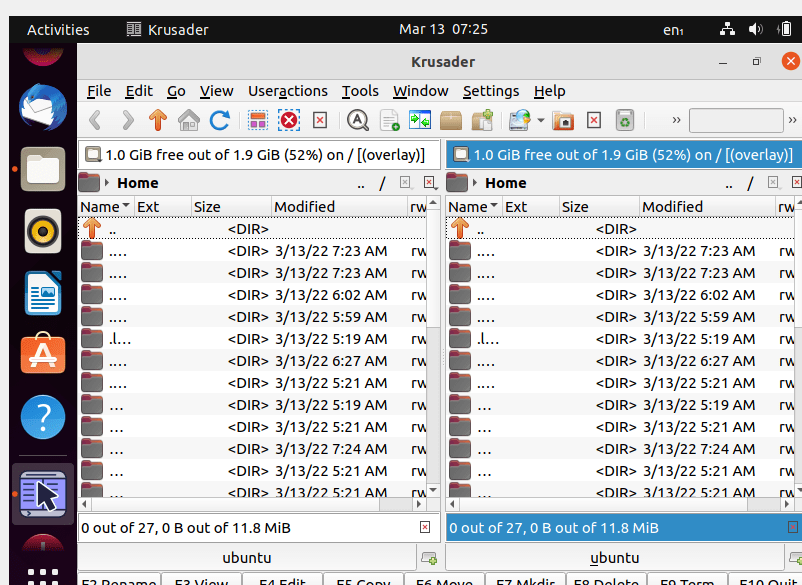802x585 pixels.
Task: Open Thunderbird Mail from the dock
Action: [43, 107]
